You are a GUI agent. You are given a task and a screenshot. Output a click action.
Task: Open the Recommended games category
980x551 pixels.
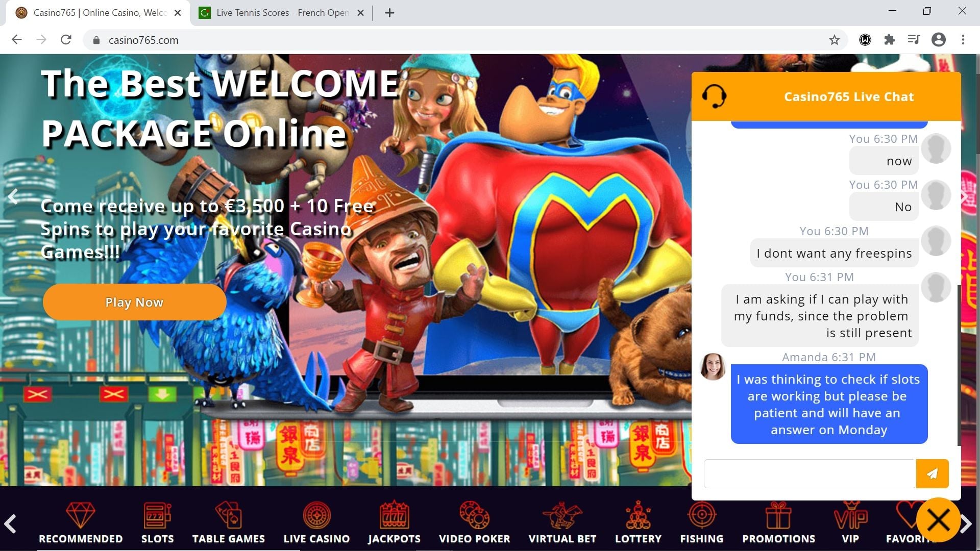point(81,522)
